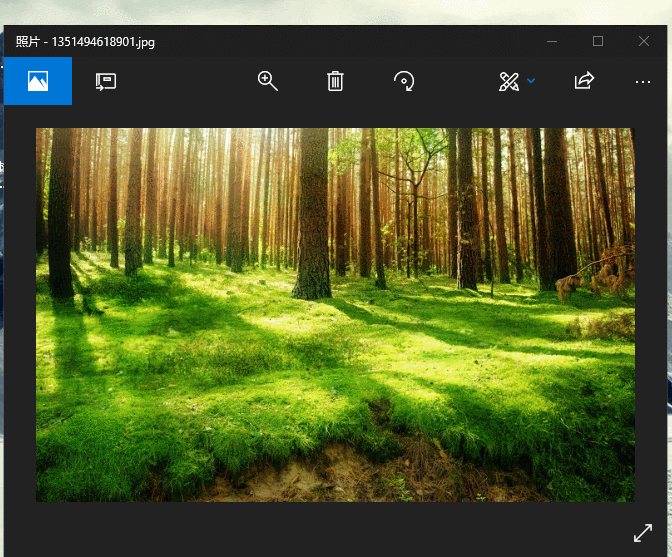This screenshot has height=557, width=672.
Task: Minimize the Photos window
Action: click(x=552, y=41)
